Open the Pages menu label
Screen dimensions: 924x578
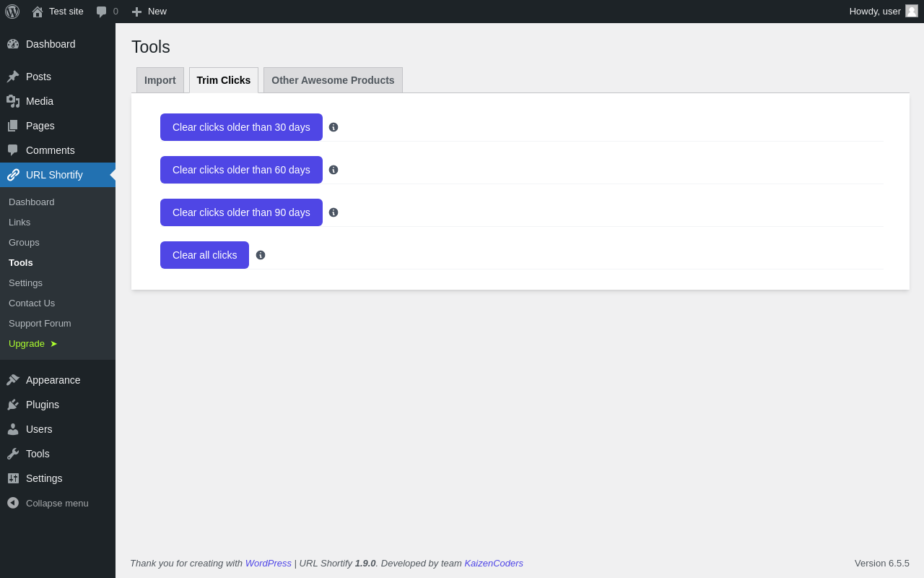coord(40,126)
